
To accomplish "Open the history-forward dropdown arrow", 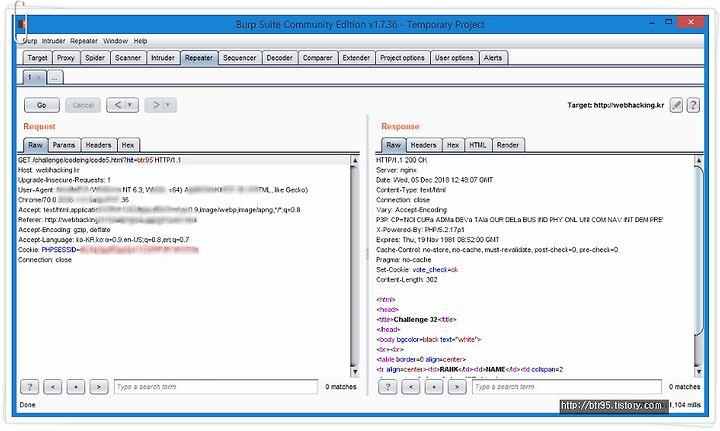I will coord(168,105).
